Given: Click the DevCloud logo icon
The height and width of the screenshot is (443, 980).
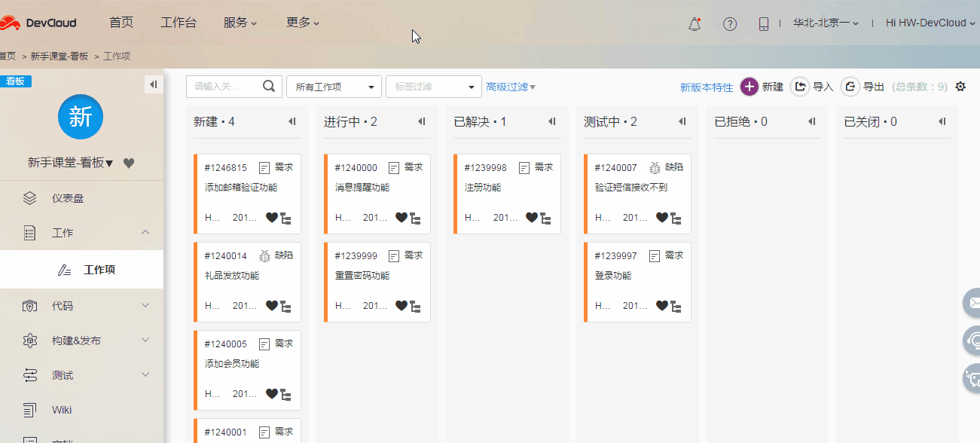Looking at the screenshot, I should point(12,22).
